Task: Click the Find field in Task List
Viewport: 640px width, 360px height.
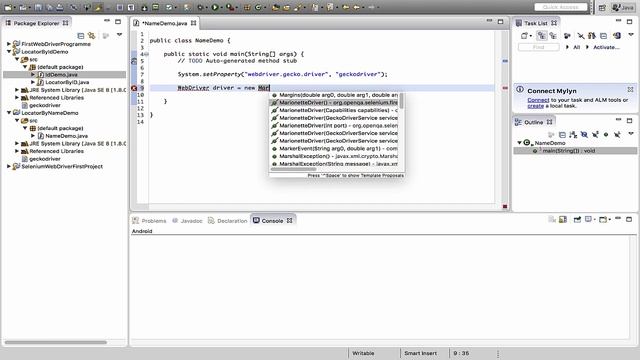Action: [x=538, y=47]
